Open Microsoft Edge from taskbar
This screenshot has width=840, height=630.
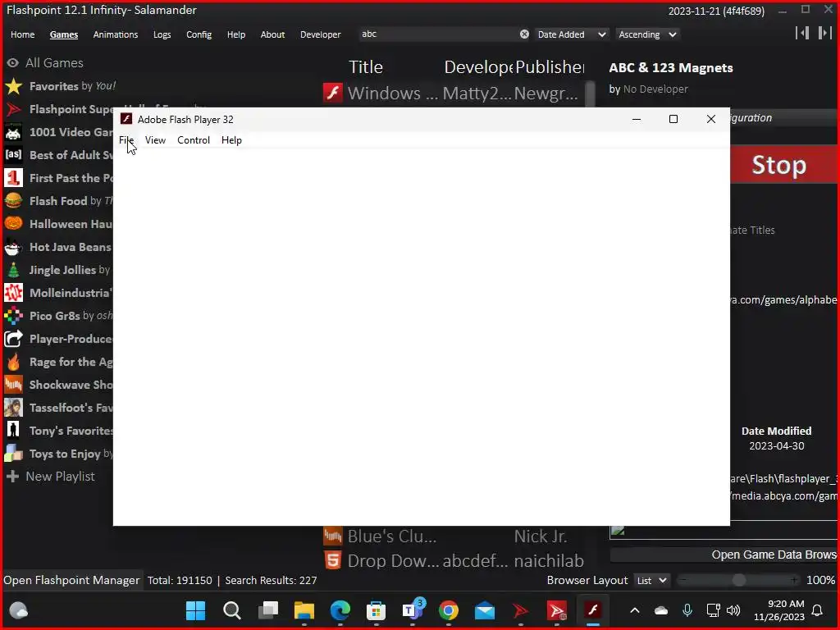pyautogui.click(x=340, y=610)
